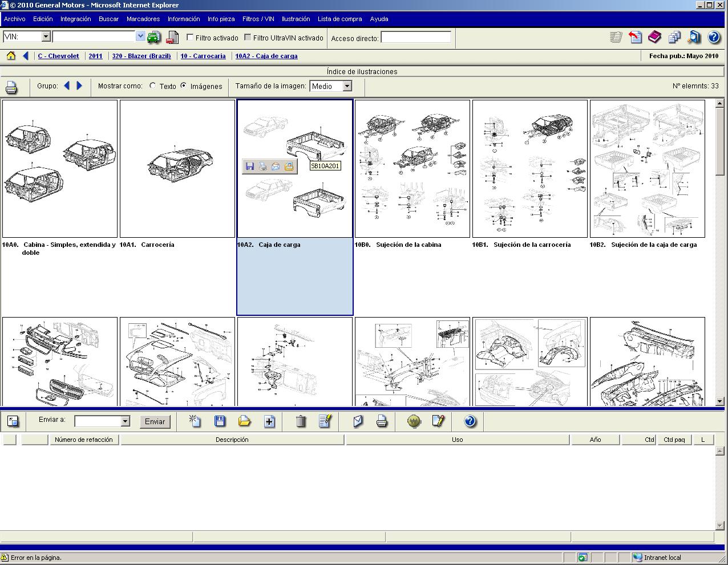This screenshot has width=728, height=565.
Task: Print the shopping list
Action: click(x=382, y=421)
